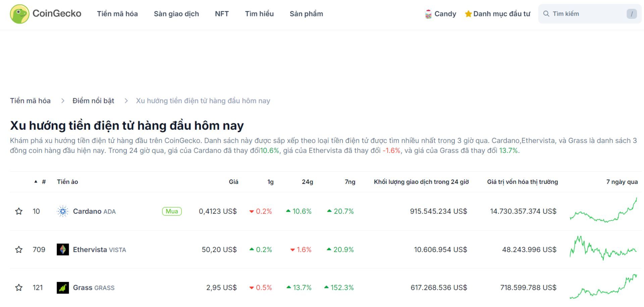Open the Tiền mã hóa navigation dropdown
The width and height of the screenshot is (644, 307).
pos(117,14)
